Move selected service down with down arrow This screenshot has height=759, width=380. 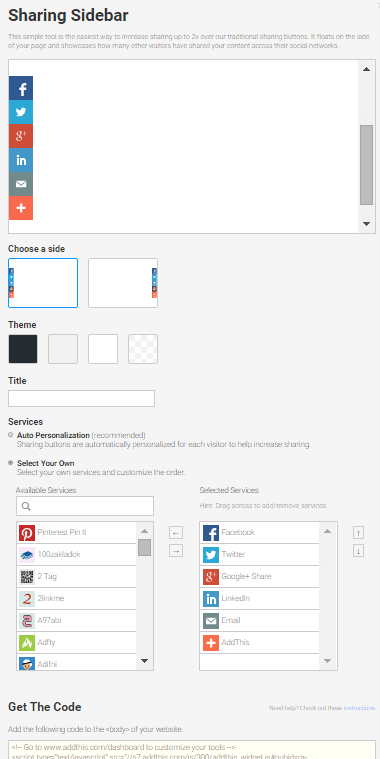tap(358, 551)
